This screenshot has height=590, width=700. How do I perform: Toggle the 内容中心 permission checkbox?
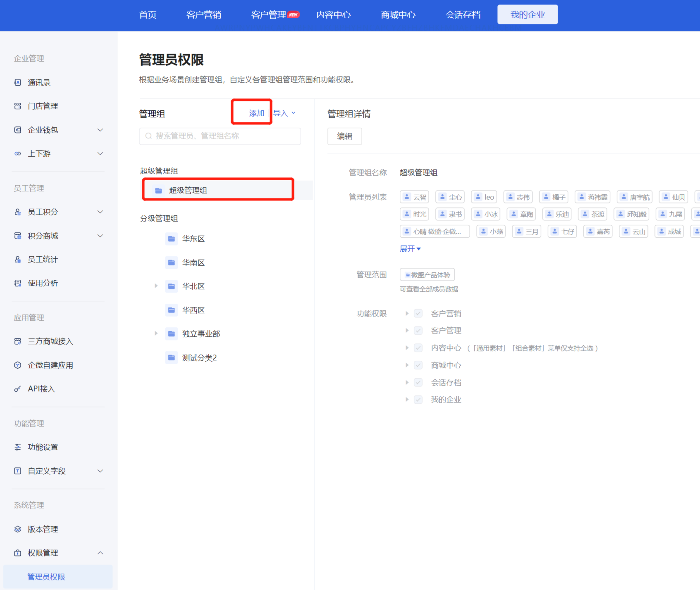coord(418,348)
